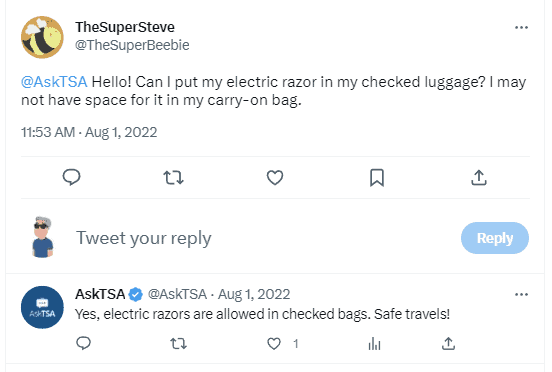Viewport: 552px width, 372px height.
Task: Click the blue Reply button
Action: (495, 238)
